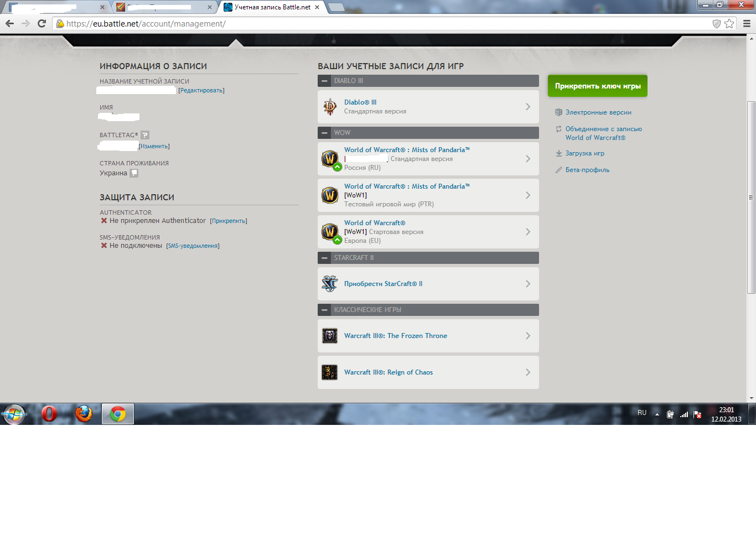Open a new tab button

336,7
